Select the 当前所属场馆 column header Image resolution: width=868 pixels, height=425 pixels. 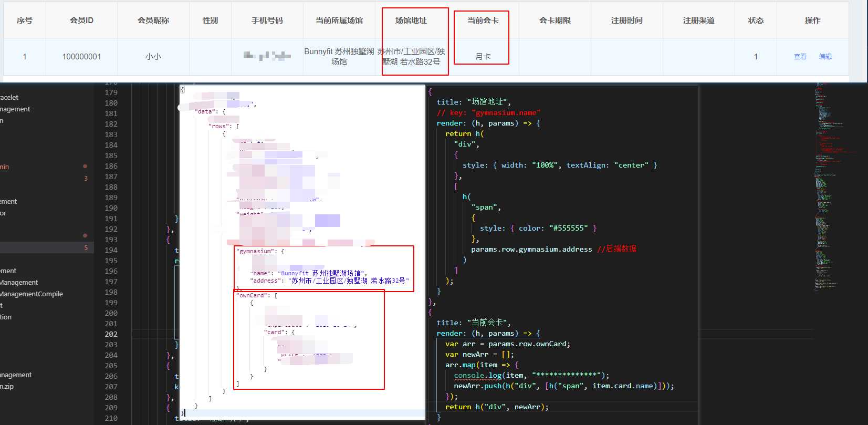(x=339, y=20)
